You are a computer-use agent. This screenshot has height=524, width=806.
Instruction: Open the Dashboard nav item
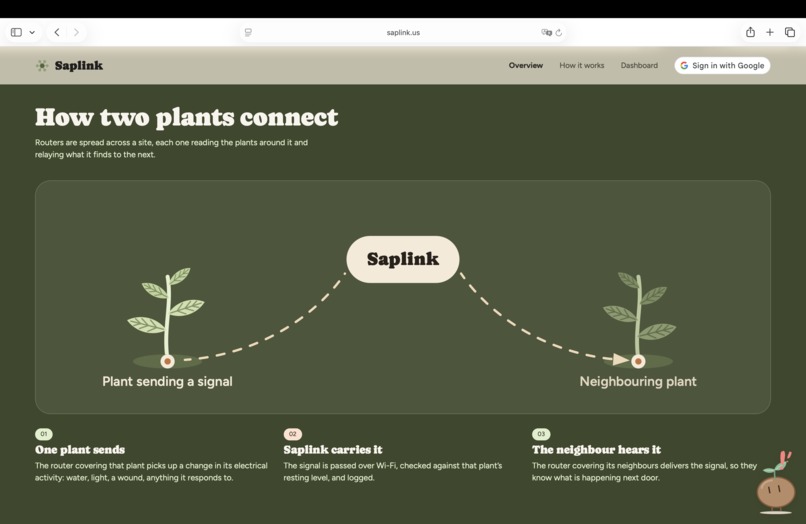639,65
